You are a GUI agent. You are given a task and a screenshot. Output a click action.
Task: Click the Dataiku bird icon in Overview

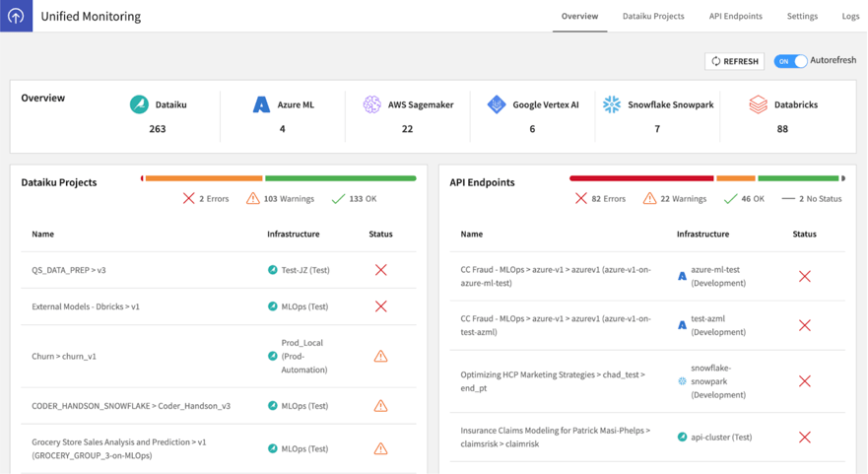[139, 104]
